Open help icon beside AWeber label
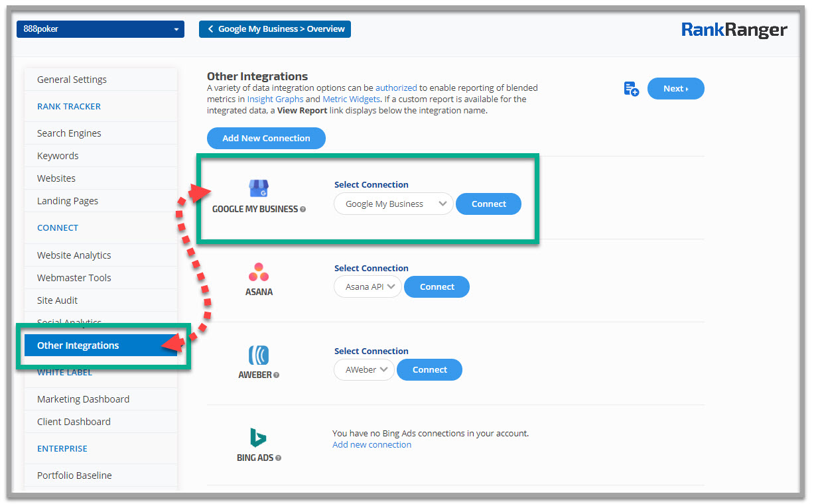Image resolution: width=816 pixels, height=504 pixels. point(277,375)
